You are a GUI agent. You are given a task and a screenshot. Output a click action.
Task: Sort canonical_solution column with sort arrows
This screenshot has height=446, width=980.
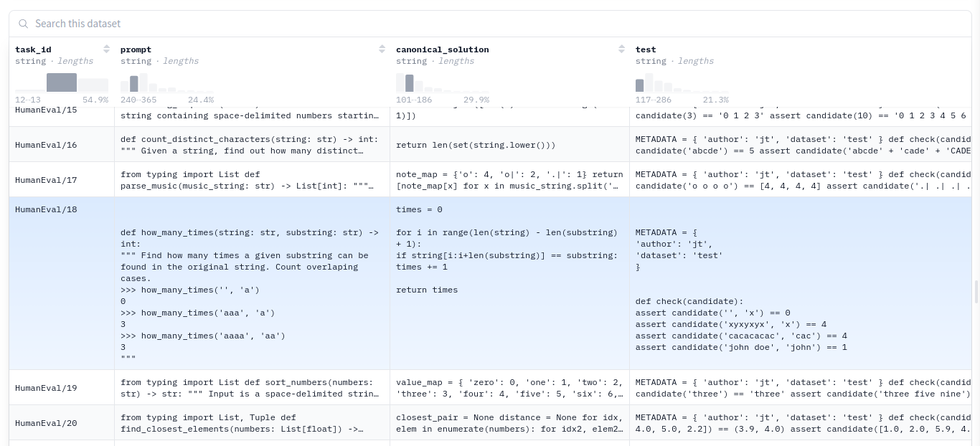622,49
